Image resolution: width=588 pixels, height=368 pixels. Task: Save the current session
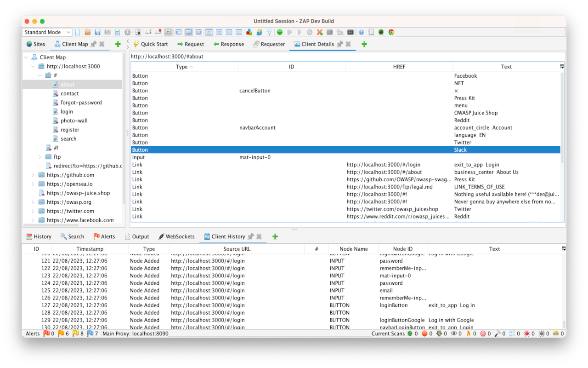tap(97, 32)
